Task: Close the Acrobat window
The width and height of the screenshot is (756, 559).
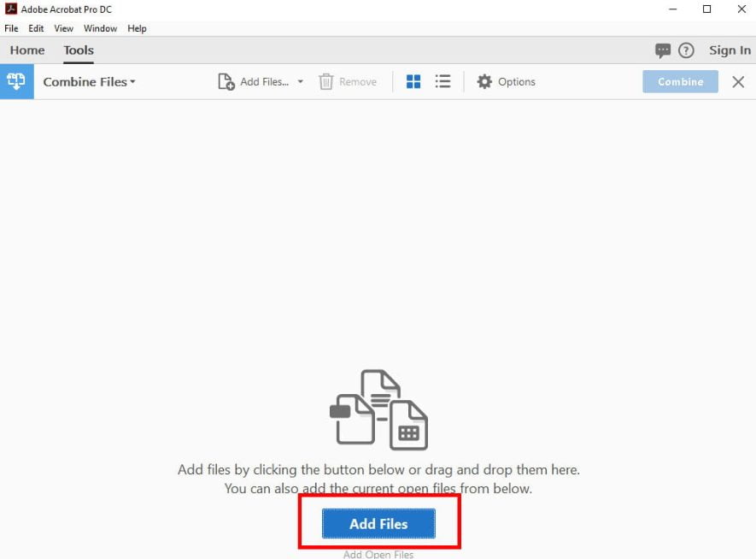Action: (x=741, y=9)
